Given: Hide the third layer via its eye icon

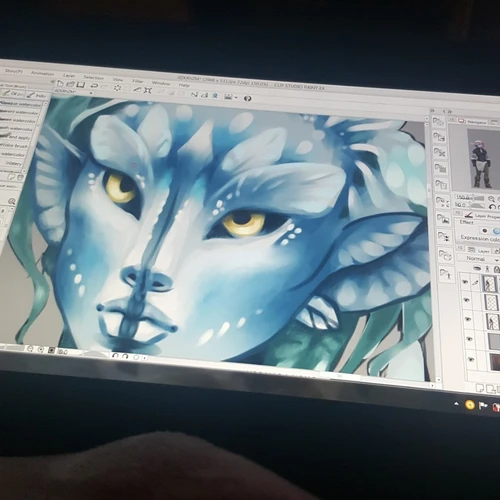Looking at the screenshot, I should pos(468,319).
